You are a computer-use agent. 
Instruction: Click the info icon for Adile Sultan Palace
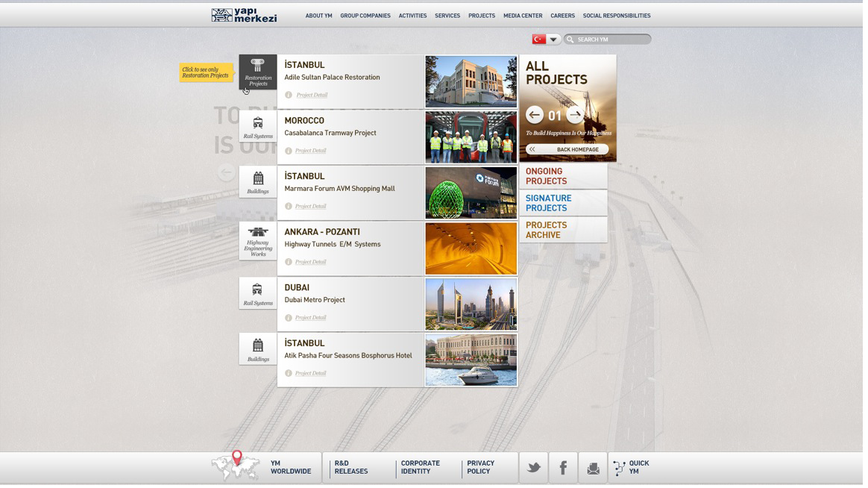coord(289,96)
